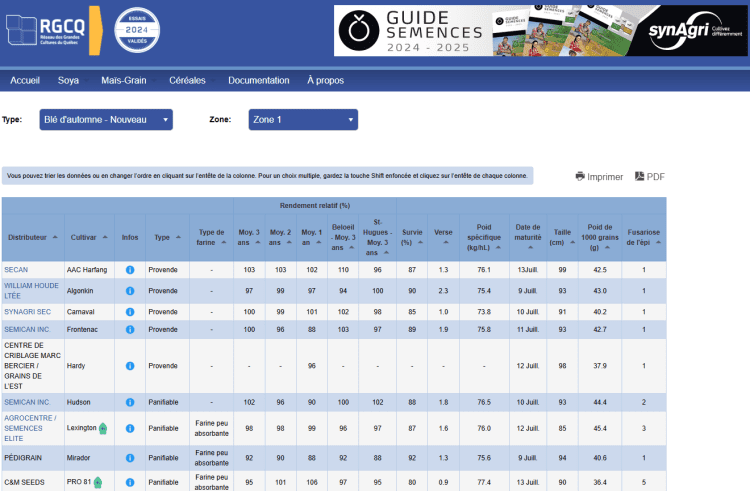The height and width of the screenshot is (491, 750).
Task: Open info icon for AAC Harfang
Action: pos(130,270)
